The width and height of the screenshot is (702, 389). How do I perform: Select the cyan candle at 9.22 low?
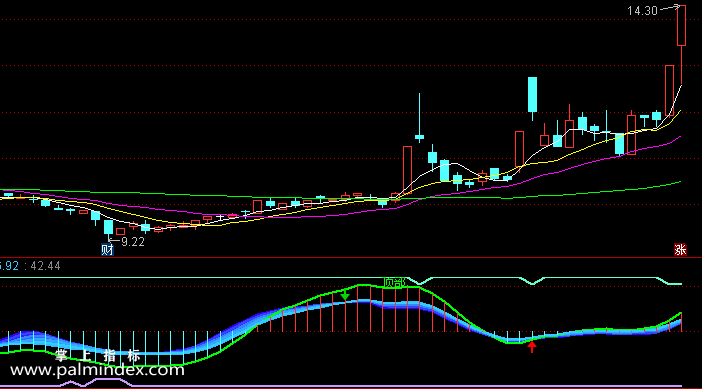(x=108, y=227)
